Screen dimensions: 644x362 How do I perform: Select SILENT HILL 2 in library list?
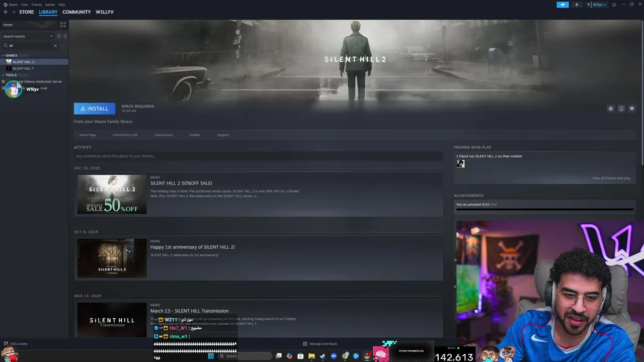tap(34, 62)
